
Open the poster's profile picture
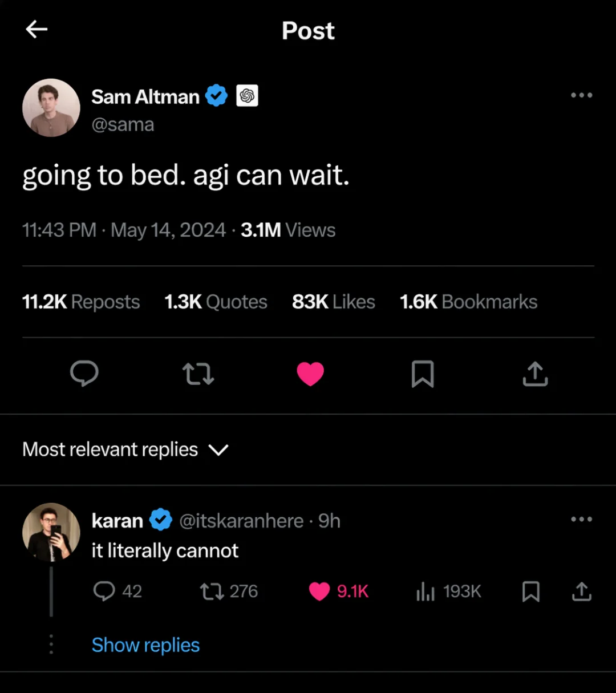[51, 107]
